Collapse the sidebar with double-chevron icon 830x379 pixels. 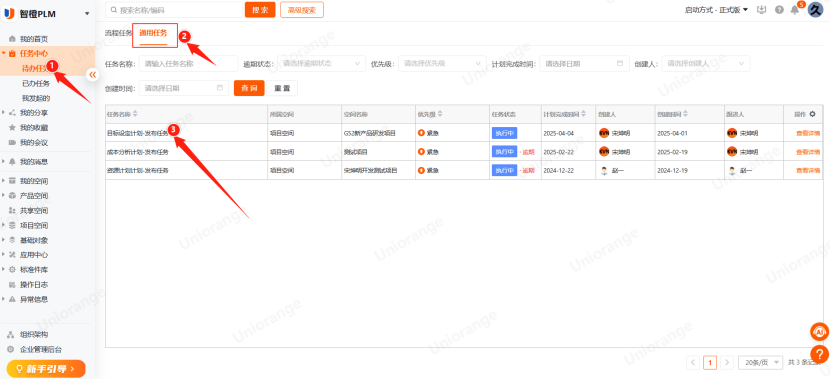(92, 75)
